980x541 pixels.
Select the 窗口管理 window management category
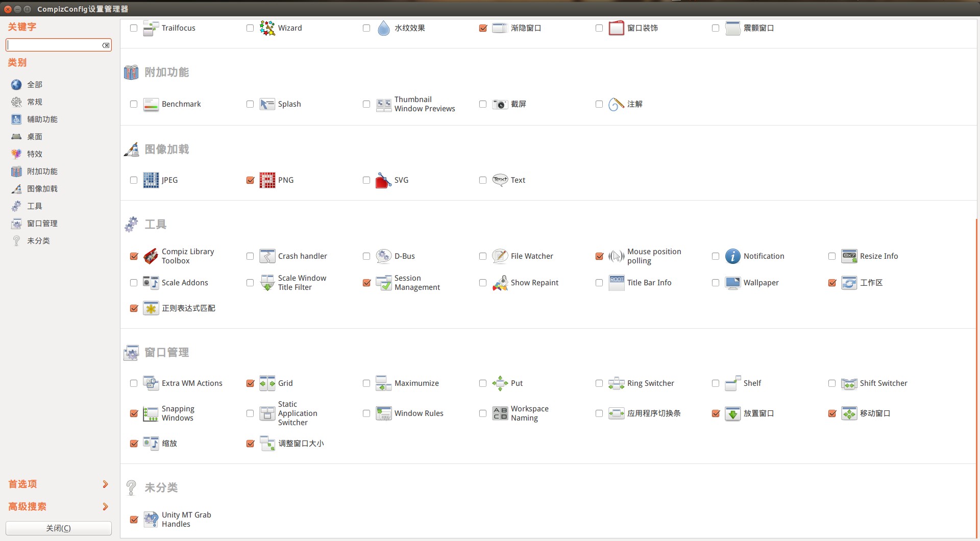pos(42,224)
